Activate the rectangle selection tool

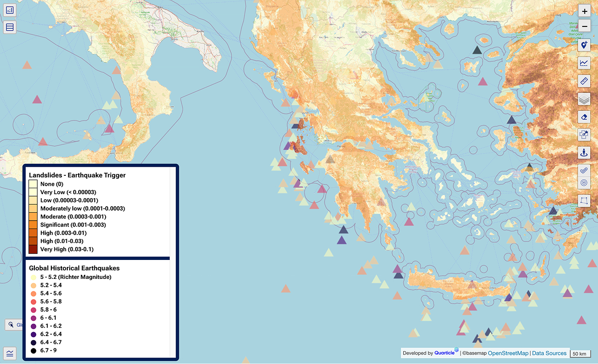tap(584, 200)
